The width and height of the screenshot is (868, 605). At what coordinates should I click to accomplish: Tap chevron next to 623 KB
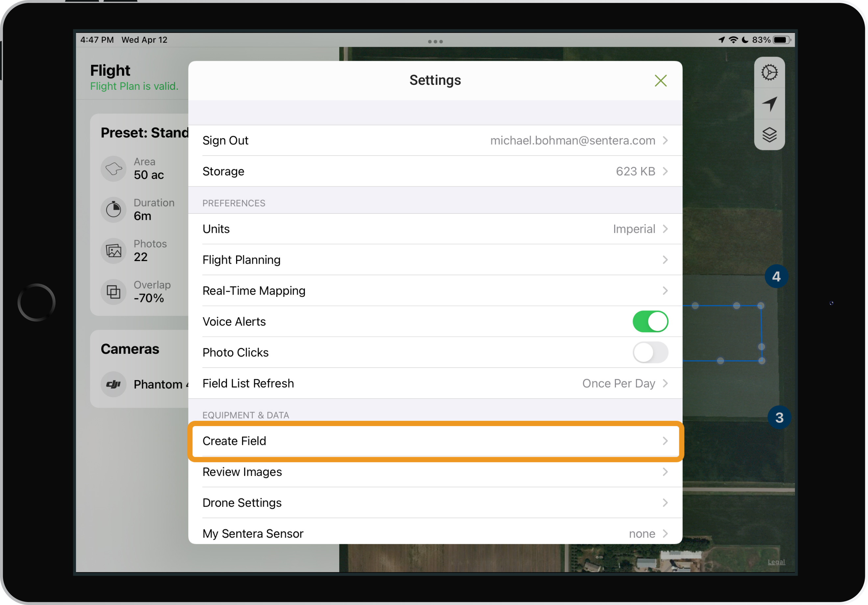point(665,171)
